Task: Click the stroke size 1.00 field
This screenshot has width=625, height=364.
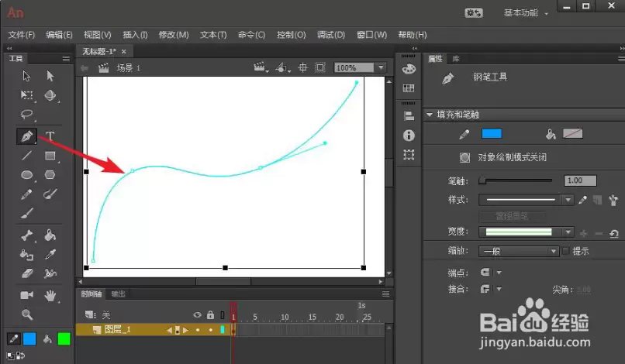Action: pos(580,180)
